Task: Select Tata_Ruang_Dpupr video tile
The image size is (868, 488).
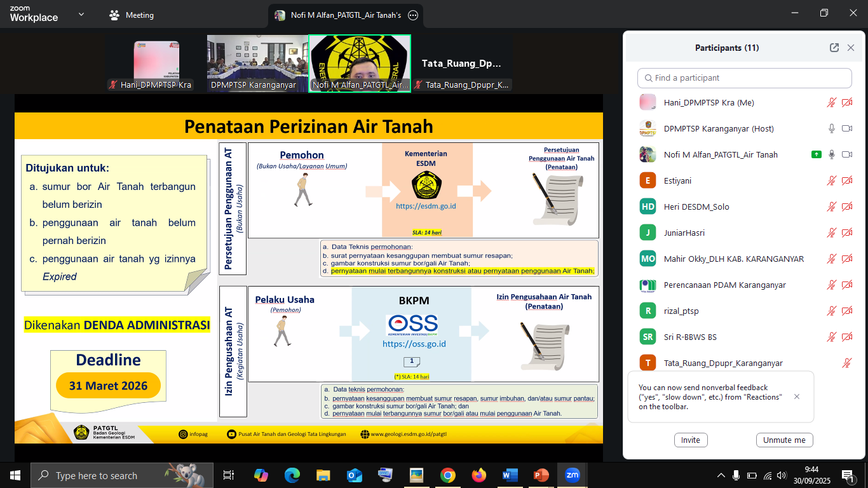Action: pyautogui.click(x=462, y=64)
